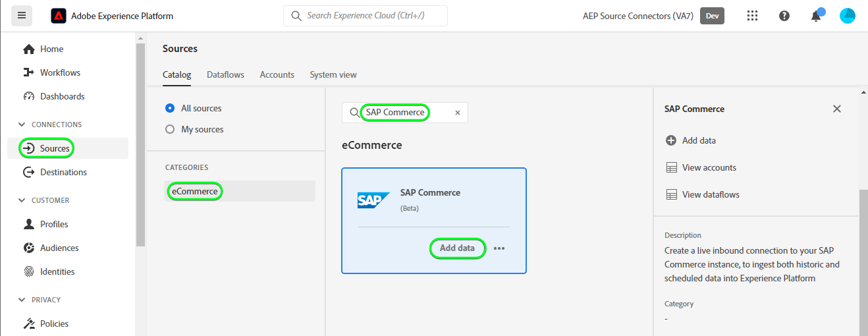Click View accounts in the side panel
Screen dimensions: 868x336
709,167
